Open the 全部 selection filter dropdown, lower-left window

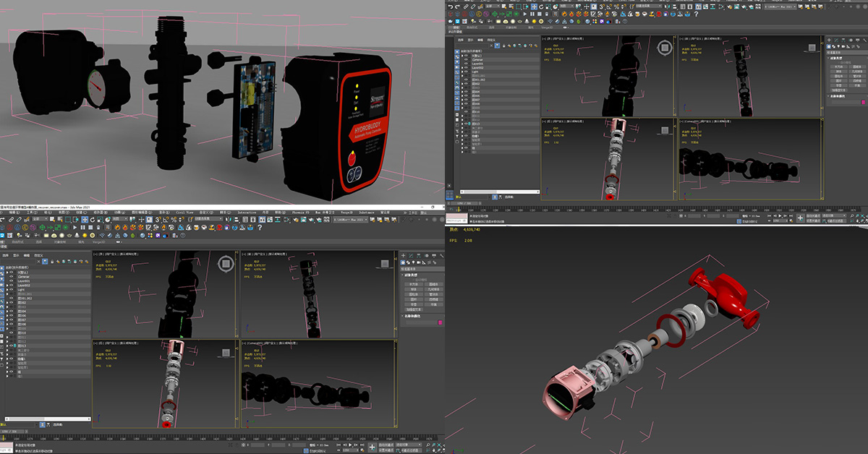(41, 220)
